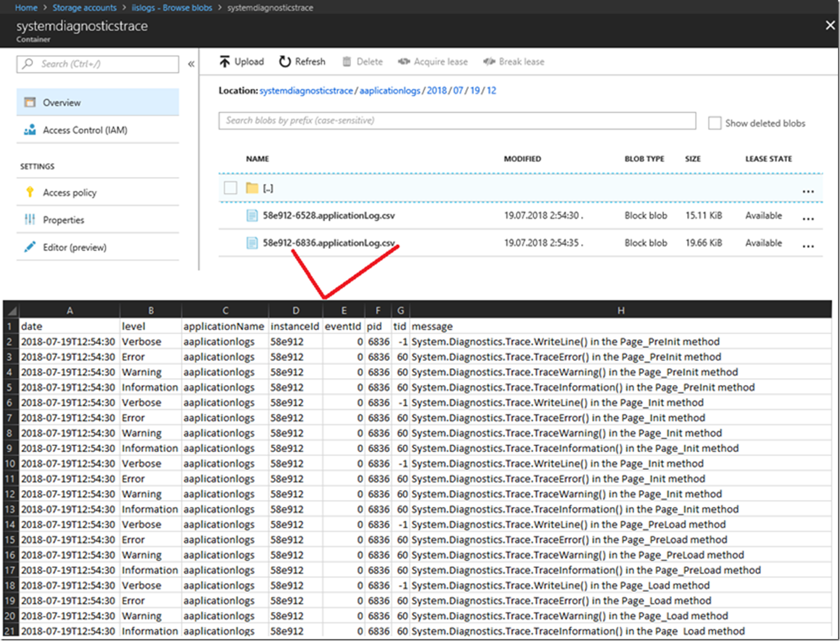
Task: Sort by the NAME column header
Action: (x=257, y=158)
